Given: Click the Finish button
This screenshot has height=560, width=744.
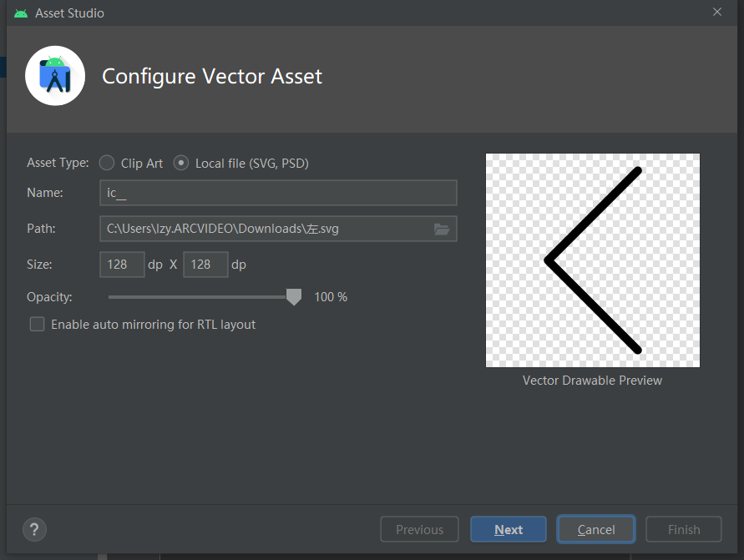Looking at the screenshot, I should point(684,529).
